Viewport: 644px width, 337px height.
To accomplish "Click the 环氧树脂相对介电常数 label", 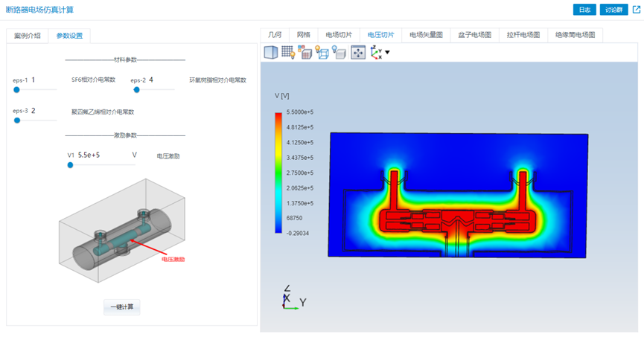I will (217, 80).
